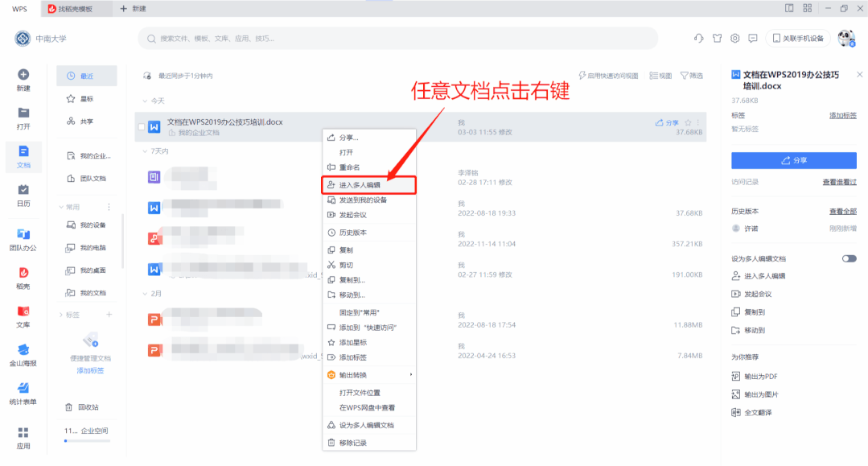Select 最近 in the left navigation

tap(87, 76)
